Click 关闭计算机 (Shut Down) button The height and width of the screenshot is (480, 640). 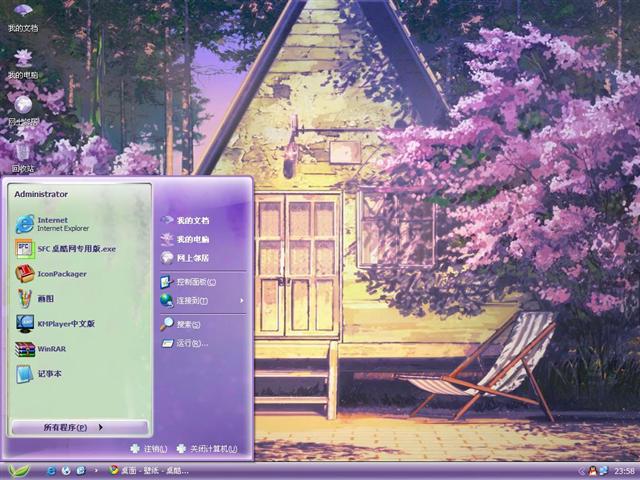207,449
